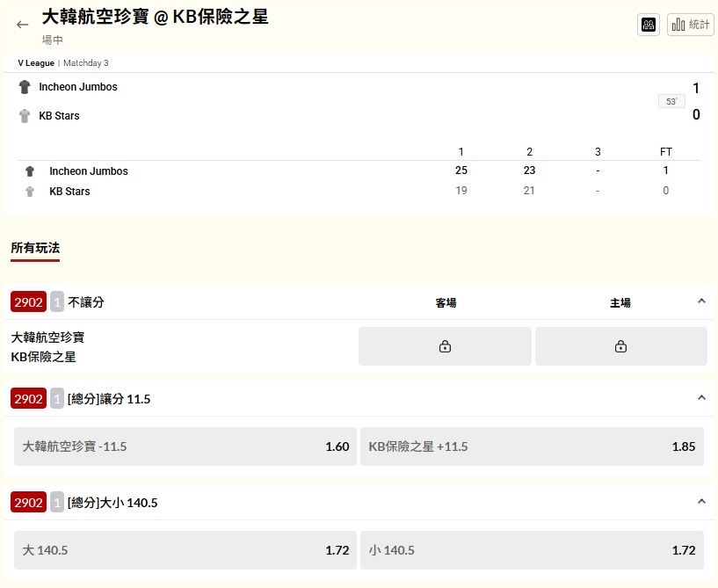Open the 統計 statistics bar chart button
Screen dimensions: 718x588
(690, 25)
